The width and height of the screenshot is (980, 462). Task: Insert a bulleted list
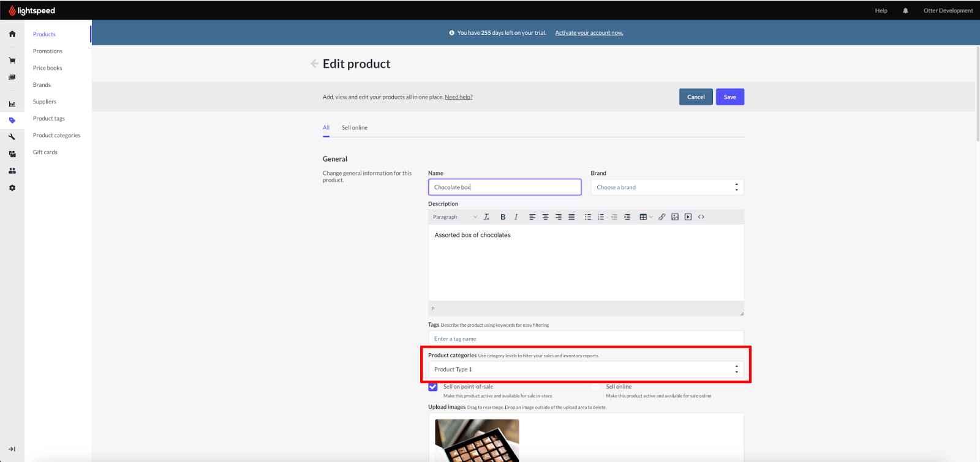588,217
